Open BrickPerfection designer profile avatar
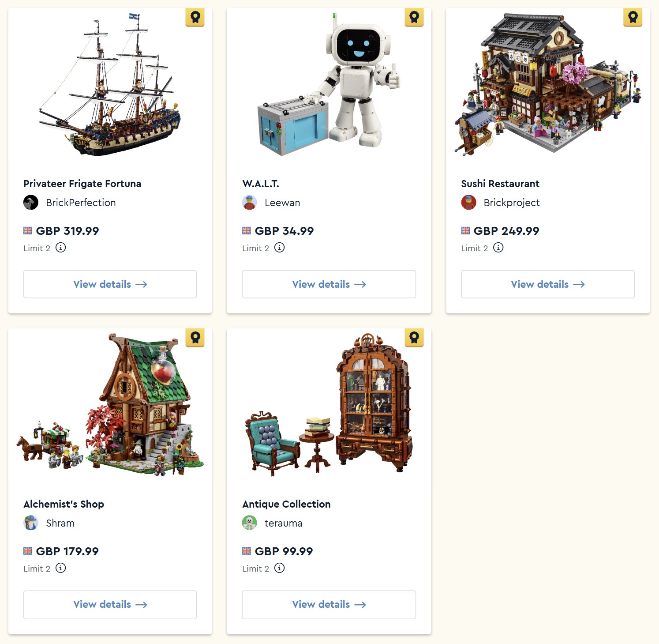The width and height of the screenshot is (659, 644). pyautogui.click(x=31, y=203)
